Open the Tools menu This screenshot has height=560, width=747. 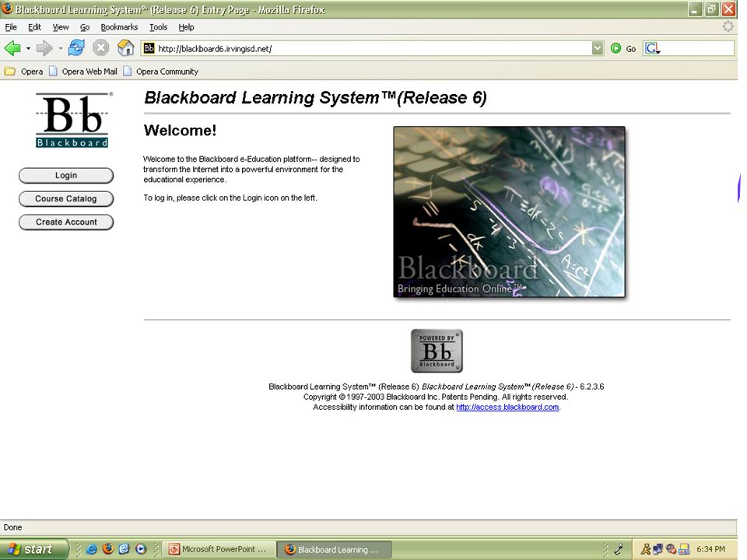pos(158,27)
